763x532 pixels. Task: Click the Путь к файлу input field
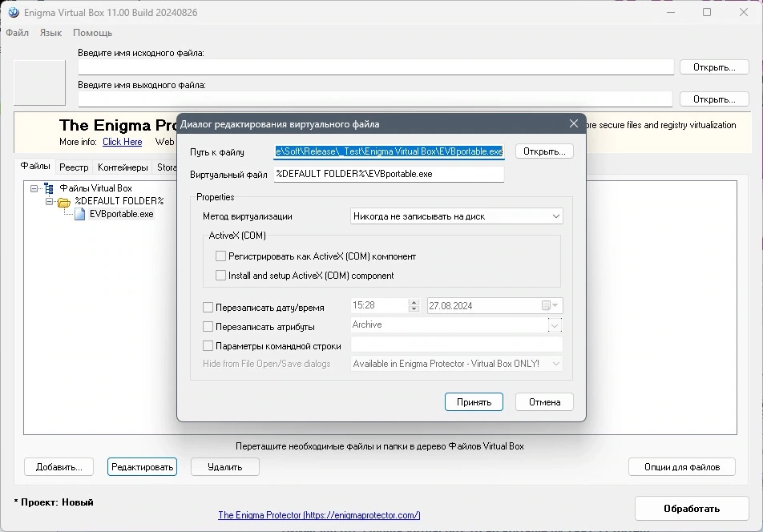click(x=389, y=151)
